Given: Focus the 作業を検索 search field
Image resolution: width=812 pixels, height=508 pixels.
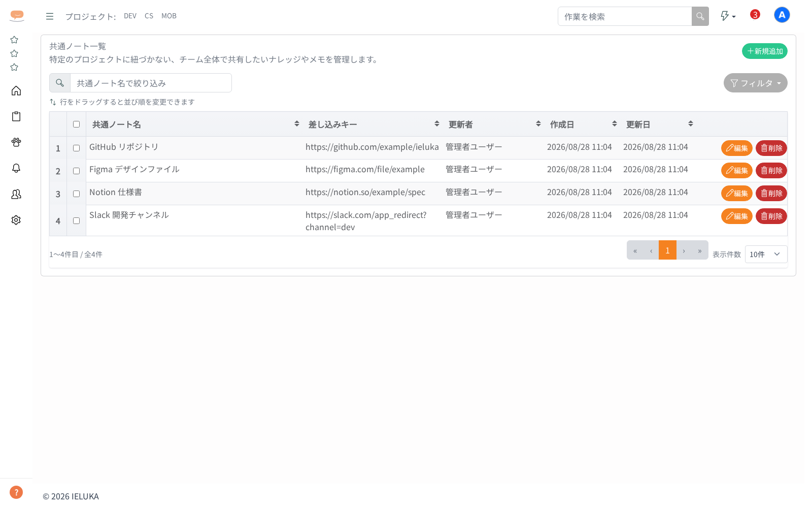Looking at the screenshot, I should pos(625,16).
